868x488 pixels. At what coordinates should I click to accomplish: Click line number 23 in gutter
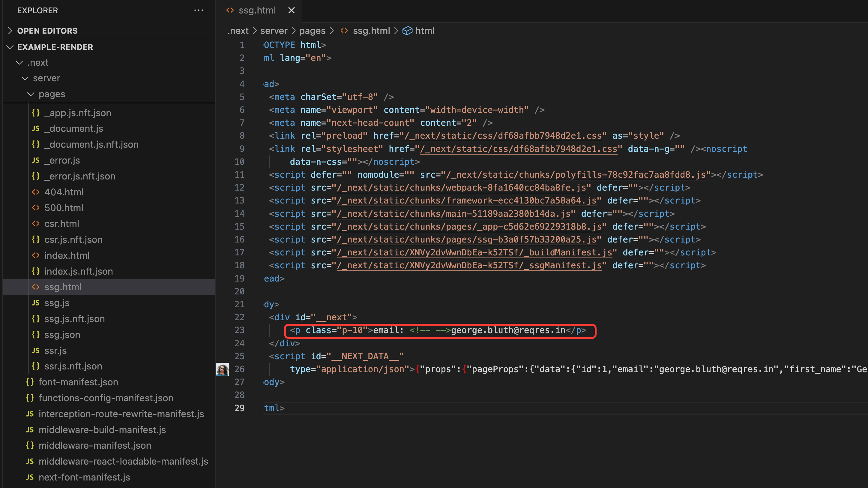coord(239,330)
